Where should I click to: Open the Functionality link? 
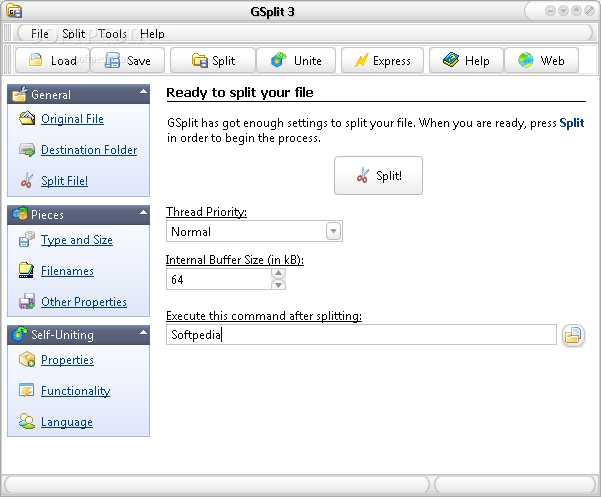point(76,391)
